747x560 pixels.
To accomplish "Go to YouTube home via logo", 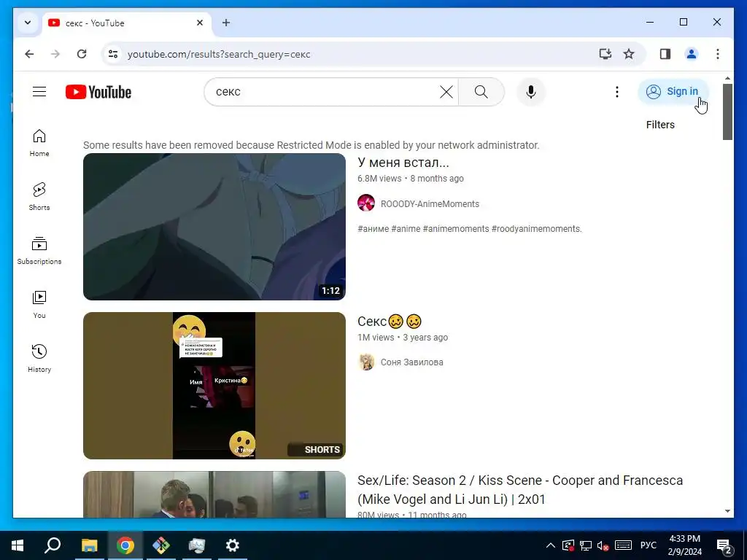I will [98, 92].
